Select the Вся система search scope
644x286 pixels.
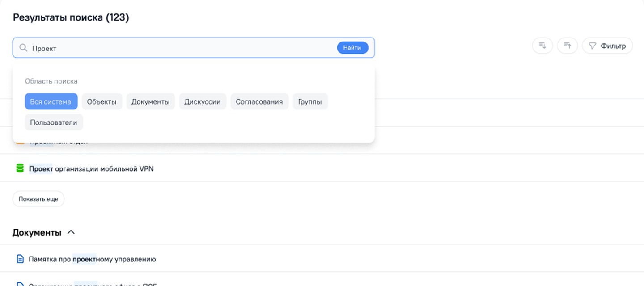click(x=51, y=101)
